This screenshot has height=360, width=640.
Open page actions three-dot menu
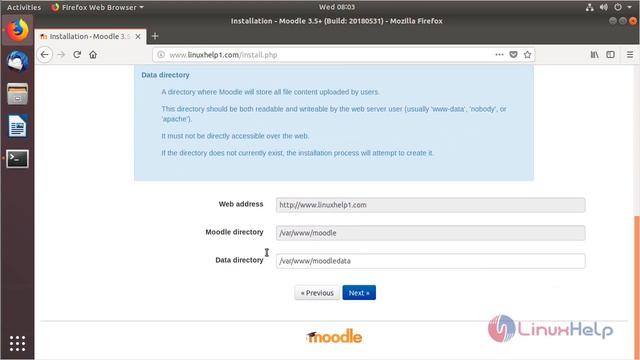tap(499, 55)
